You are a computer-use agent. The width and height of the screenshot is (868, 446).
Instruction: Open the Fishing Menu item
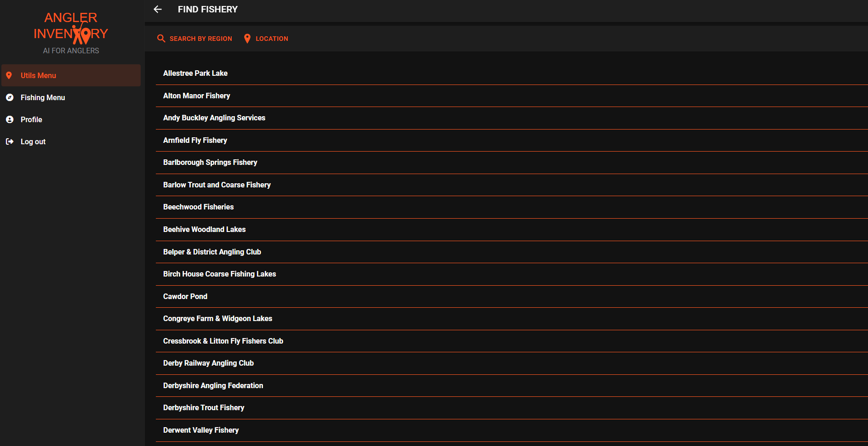pyautogui.click(x=43, y=97)
